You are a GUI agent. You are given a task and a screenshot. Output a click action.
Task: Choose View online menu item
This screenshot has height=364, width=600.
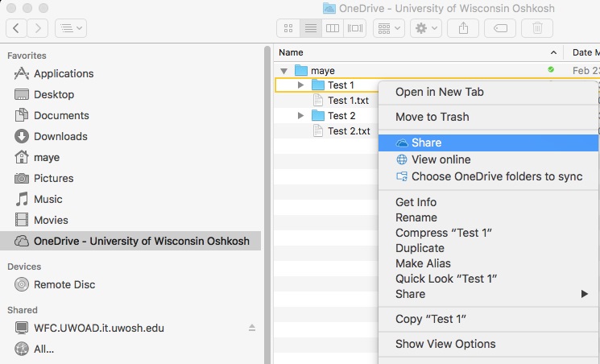click(x=488, y=159)
